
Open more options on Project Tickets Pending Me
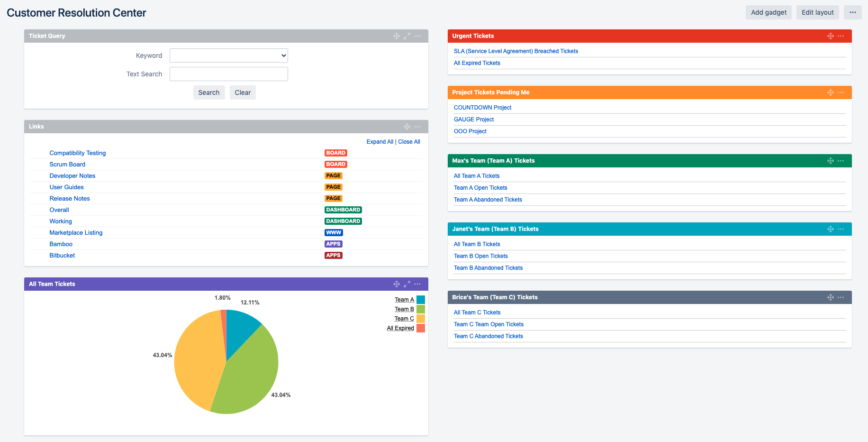click(x=841, y=92)
